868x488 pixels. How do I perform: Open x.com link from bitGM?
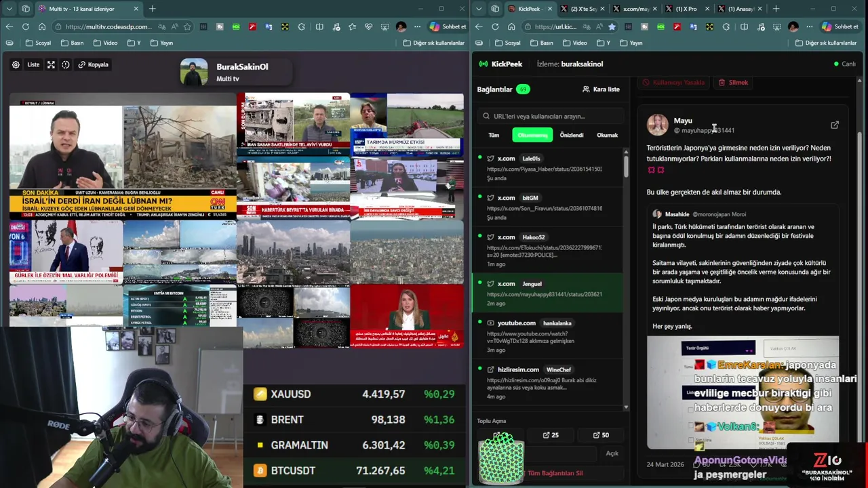549,207
